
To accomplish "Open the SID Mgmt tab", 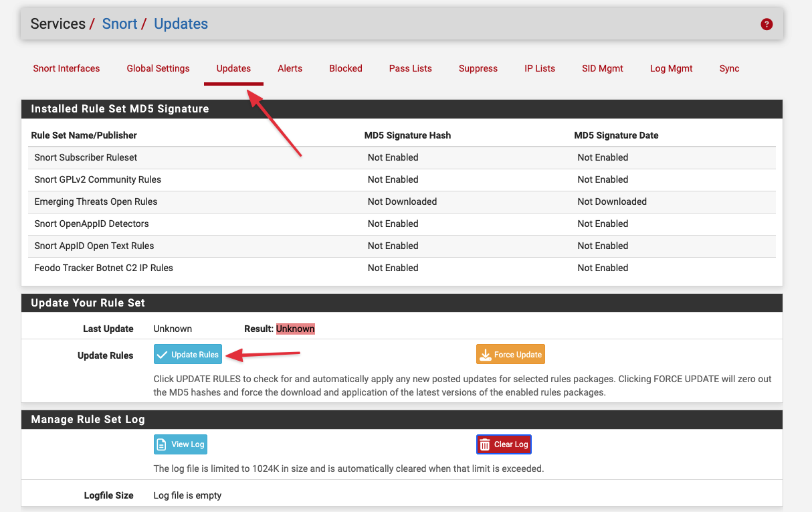I will point(602,68).
